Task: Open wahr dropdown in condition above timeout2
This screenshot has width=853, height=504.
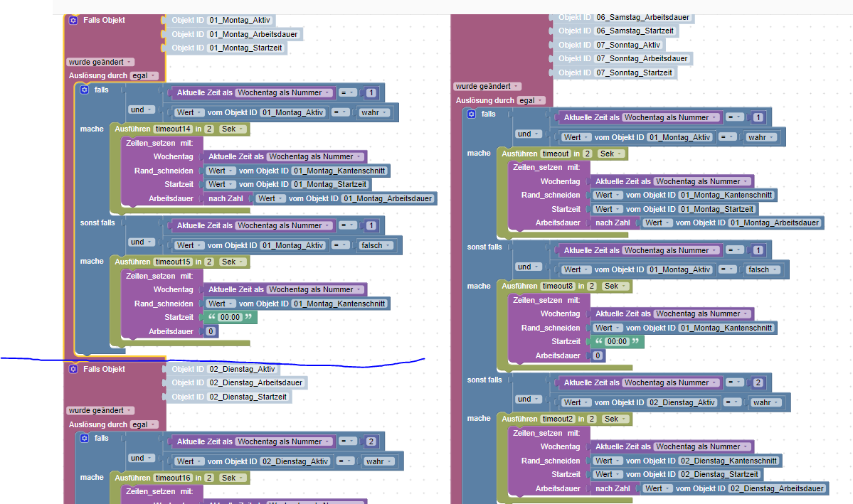Action: (x=766, y=403)
